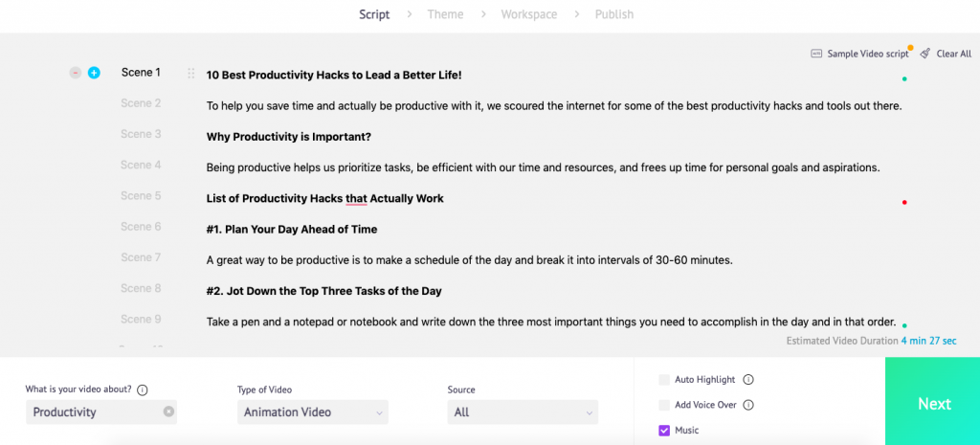Click the Productivity topic input field
This screenshot has width=980, height=445.
[101, 412]
